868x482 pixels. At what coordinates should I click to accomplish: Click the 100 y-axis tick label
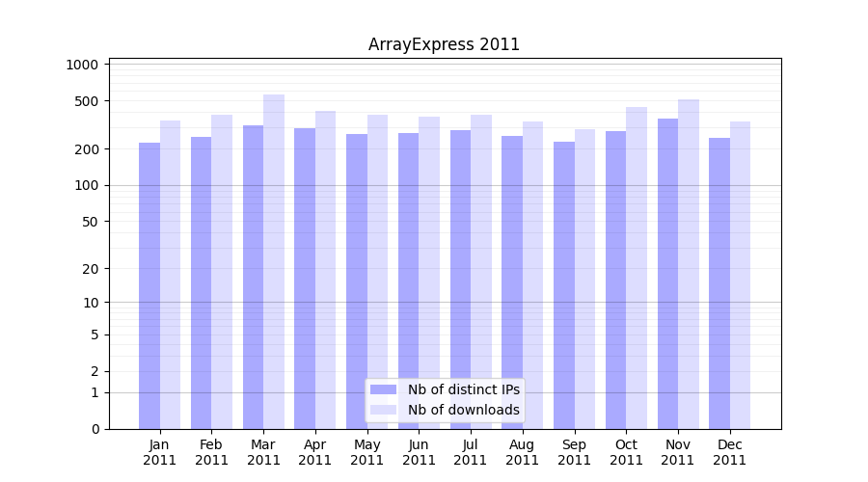(86, 185)
